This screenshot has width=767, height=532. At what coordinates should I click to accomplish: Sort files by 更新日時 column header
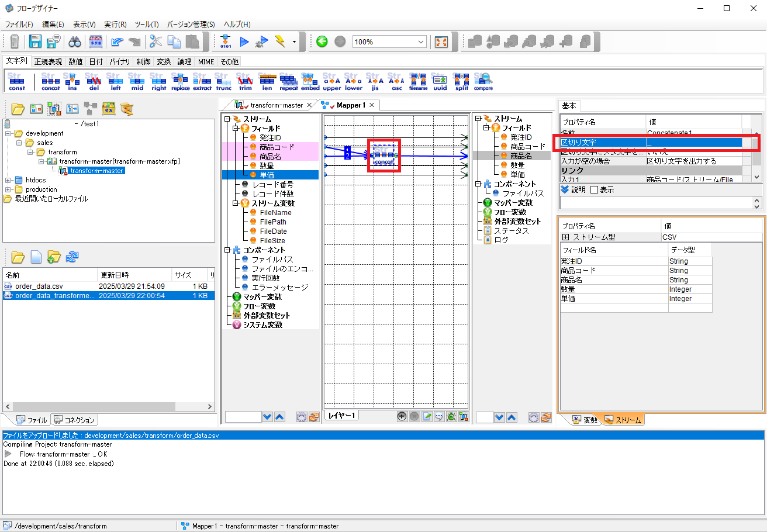(x=134, y=275)
